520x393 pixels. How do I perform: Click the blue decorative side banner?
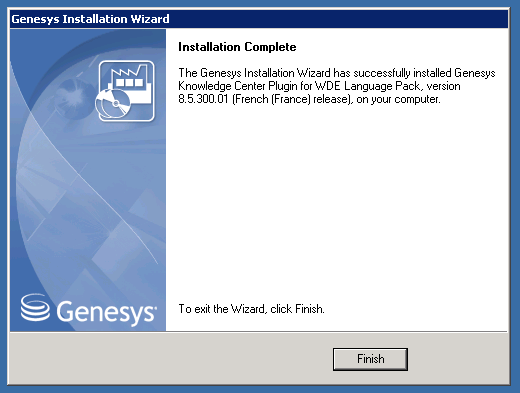88,180
